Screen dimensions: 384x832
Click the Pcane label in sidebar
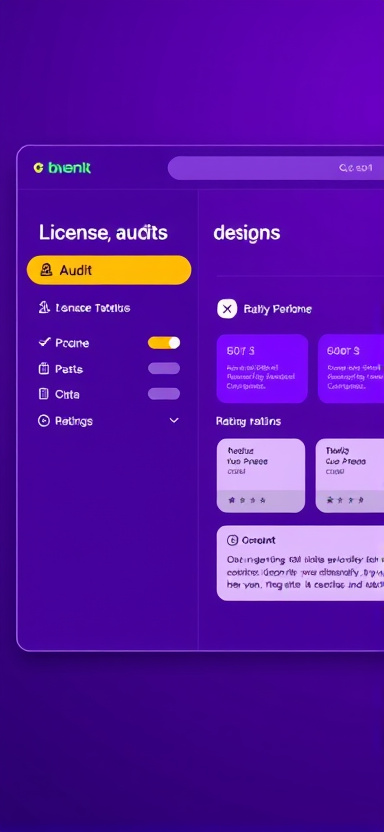pyautogui.click(x=72, y=343)
